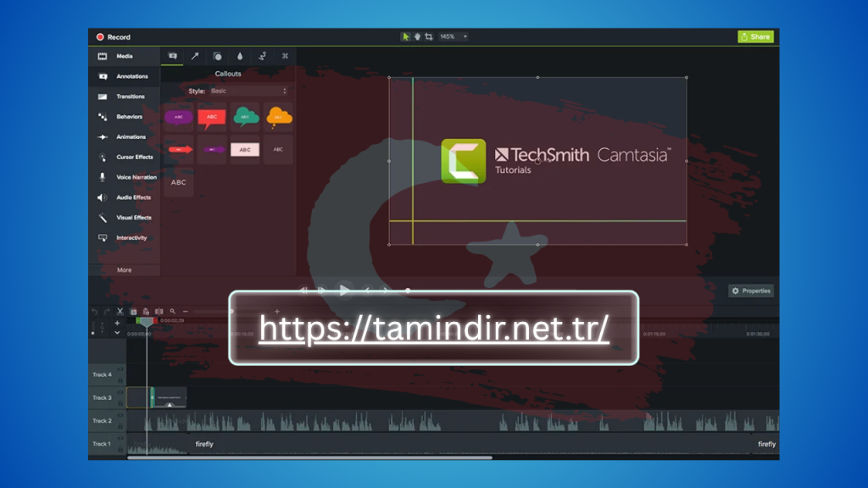This screenshot has height=488, width=868.
Task: Open the Style Basic dropdown
Action: point(248,91)
